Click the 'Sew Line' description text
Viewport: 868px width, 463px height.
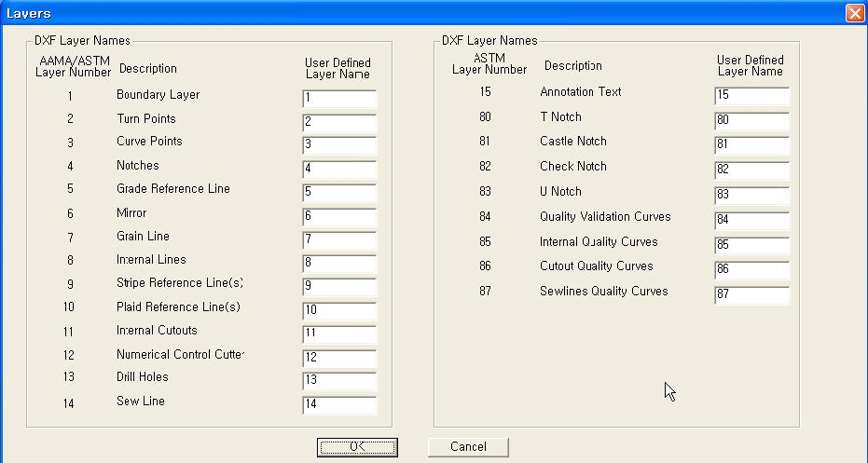(x=141, y=401)
